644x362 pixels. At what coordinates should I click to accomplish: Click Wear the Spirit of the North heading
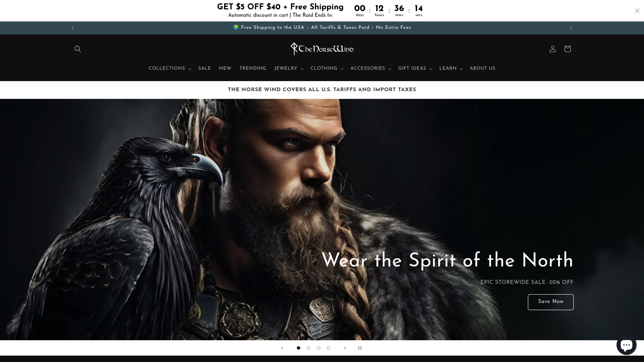[447, 261]
